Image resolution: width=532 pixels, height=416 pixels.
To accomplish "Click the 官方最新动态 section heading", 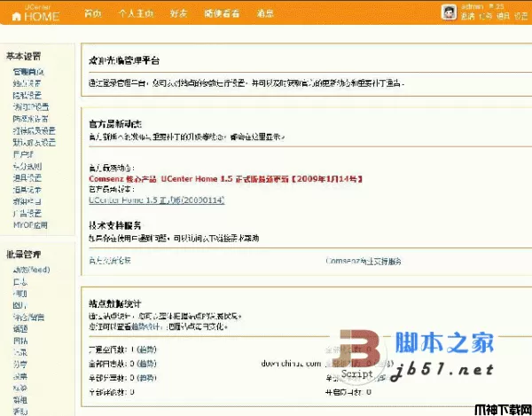I will pyautogui.click(x=115, y=124).
